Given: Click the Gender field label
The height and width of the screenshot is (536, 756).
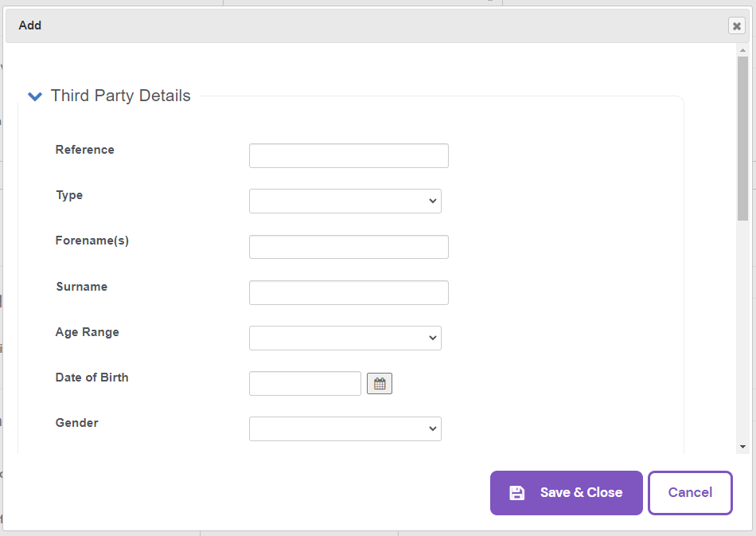Looking at the screenshot, I should coord(77,423).
